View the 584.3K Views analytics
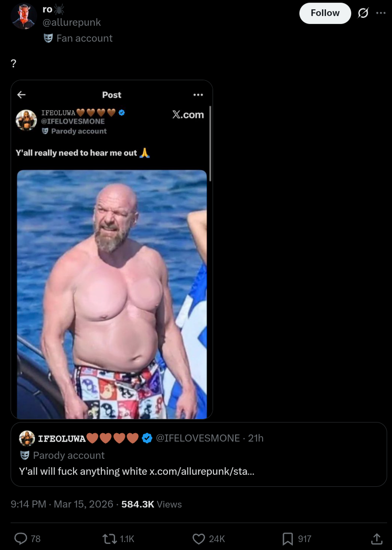The height and width of the screenshot is (550, 392). [151, 504]
